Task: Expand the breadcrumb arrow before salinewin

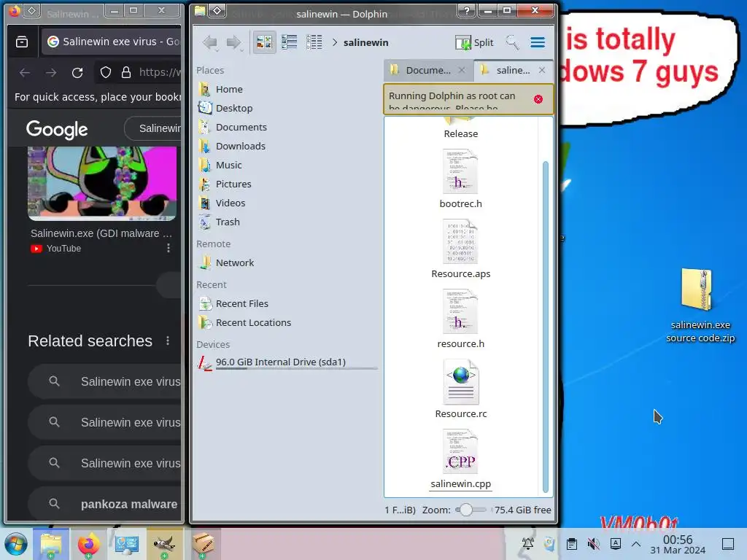Action: [334, 42]
